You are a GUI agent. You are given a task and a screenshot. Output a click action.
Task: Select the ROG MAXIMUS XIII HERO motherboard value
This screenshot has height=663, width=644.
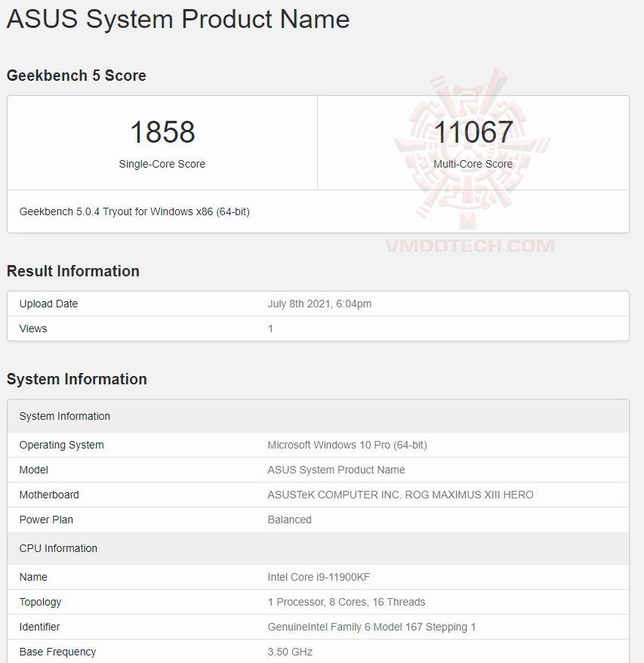[400, 495]
